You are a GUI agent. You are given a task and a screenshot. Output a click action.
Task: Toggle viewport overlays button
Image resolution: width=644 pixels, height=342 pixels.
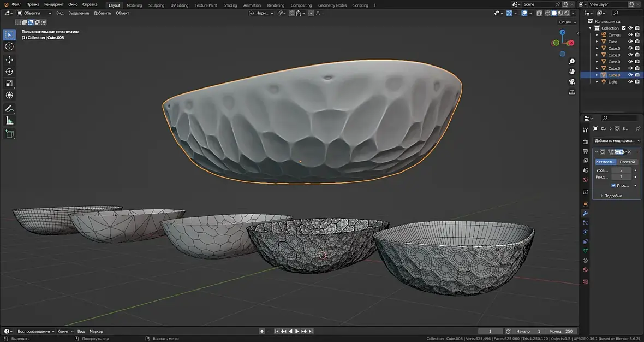[x=524, y=13]
